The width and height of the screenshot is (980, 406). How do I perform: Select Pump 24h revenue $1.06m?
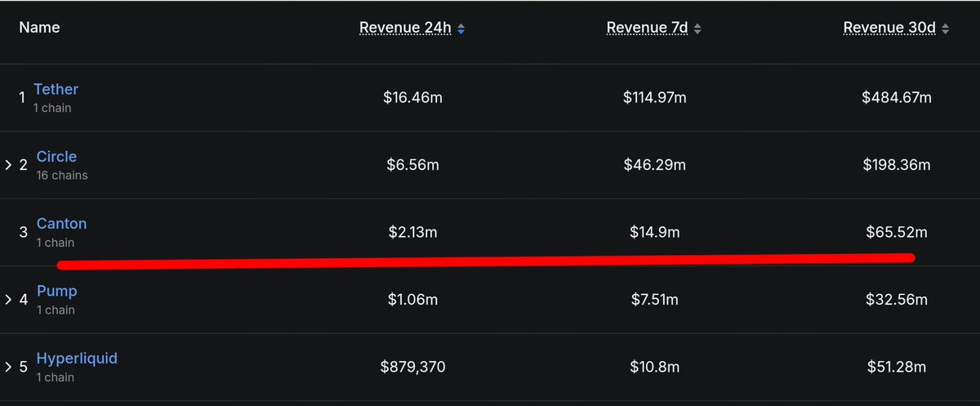[x=412, y=300]
